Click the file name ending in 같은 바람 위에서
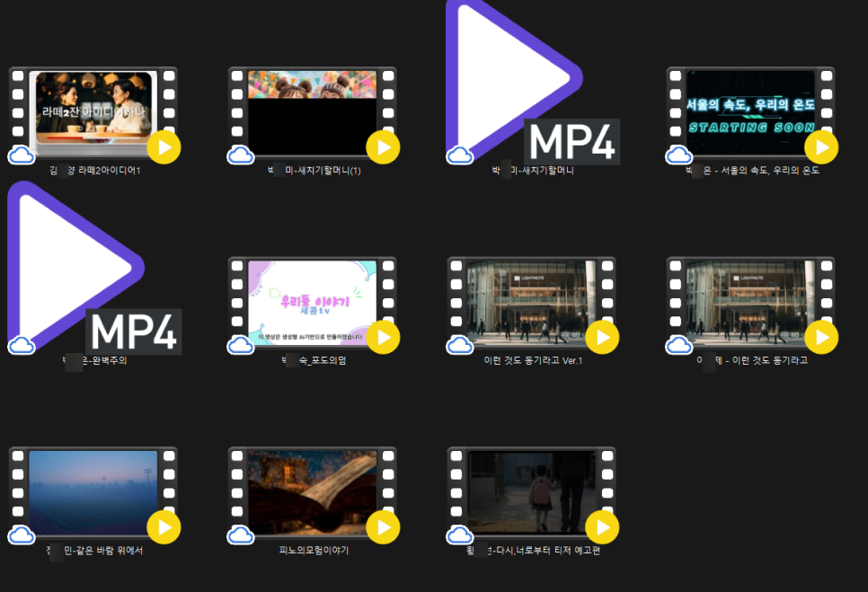The width and height of the screenshot is (868, 592). [x=94, y=551]
